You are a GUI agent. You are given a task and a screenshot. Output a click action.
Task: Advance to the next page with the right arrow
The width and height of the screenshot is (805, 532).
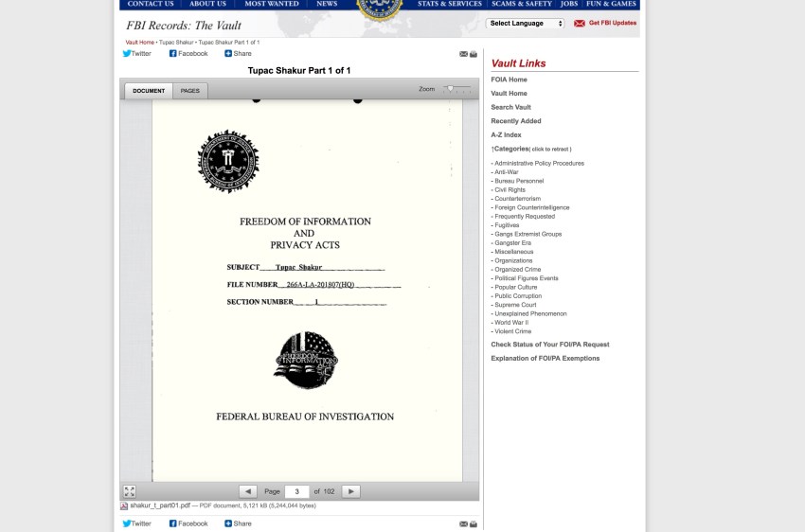pos(350,491)
